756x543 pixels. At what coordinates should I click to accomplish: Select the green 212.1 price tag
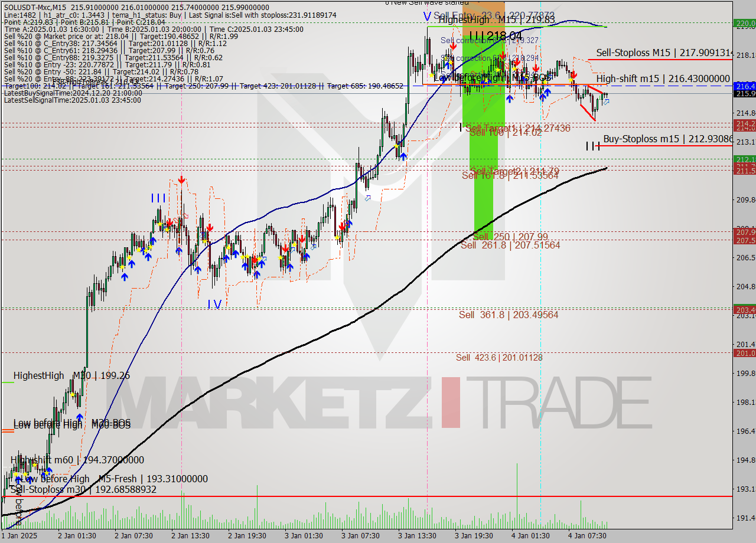click(x=744, y=159)
